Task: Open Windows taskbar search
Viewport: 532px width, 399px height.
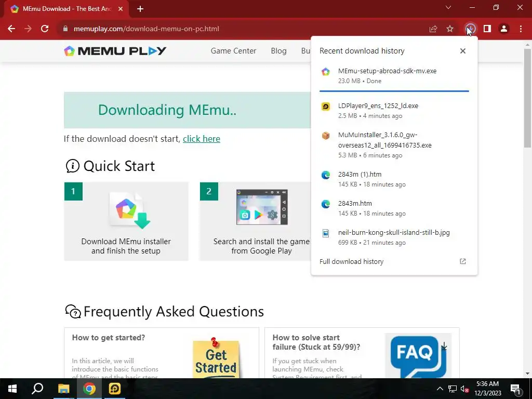Action: pyautogui.click(x=37, y=389)
